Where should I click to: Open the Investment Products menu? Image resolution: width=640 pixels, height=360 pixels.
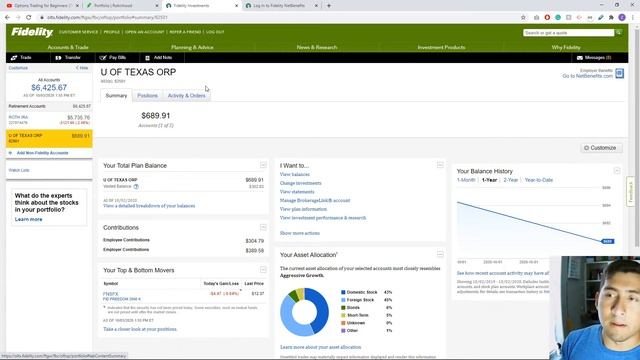pos(441,47)
